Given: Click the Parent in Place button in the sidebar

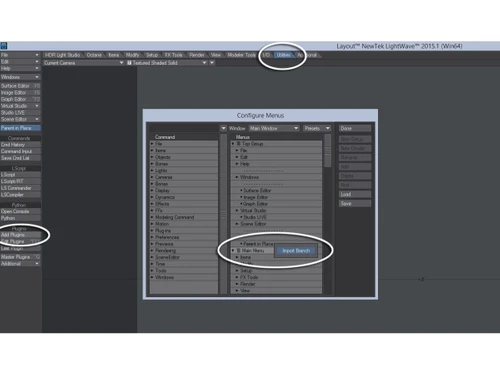Looking at the screenshot, I should (x=20, y=128).
